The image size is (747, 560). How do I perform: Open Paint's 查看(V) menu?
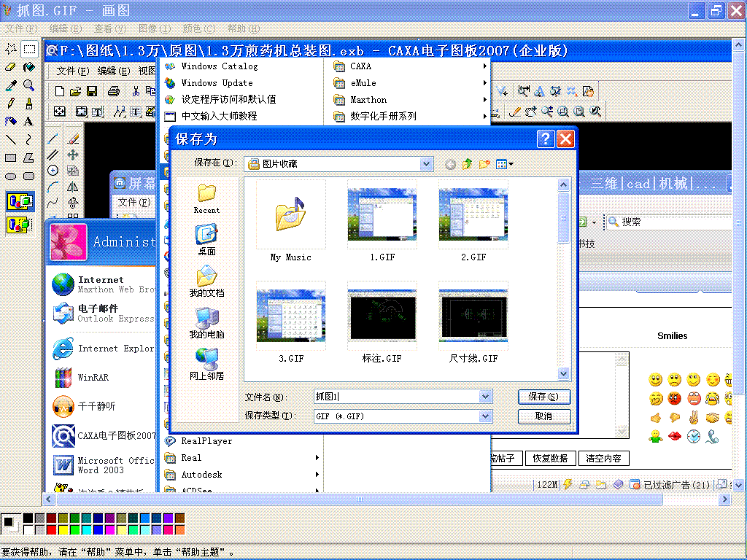tap(110, 28)
